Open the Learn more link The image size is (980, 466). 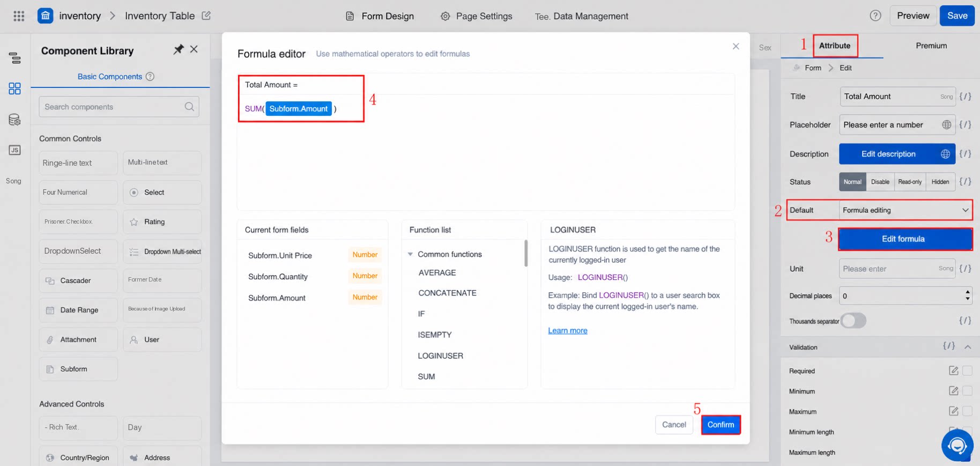568,330
